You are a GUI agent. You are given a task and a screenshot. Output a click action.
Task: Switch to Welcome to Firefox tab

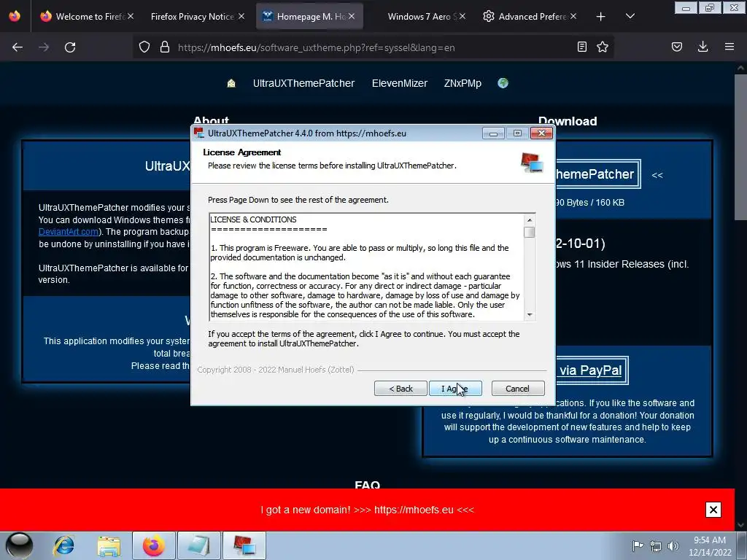[x=86, y=16]
